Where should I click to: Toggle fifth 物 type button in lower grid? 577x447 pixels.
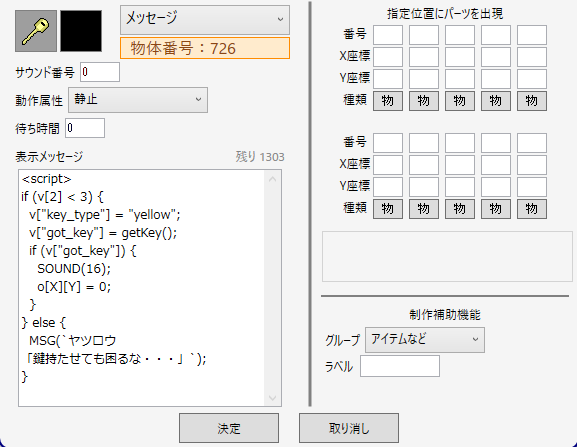click(x=532, y=209)
